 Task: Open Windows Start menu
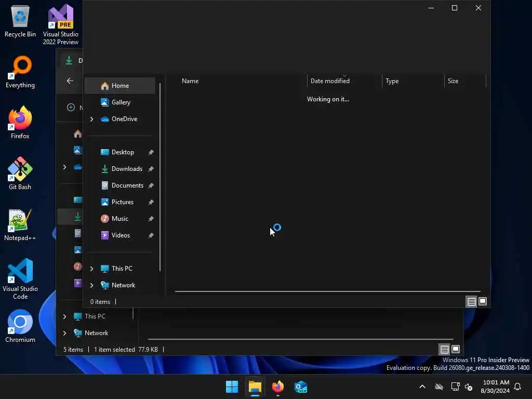232,387
